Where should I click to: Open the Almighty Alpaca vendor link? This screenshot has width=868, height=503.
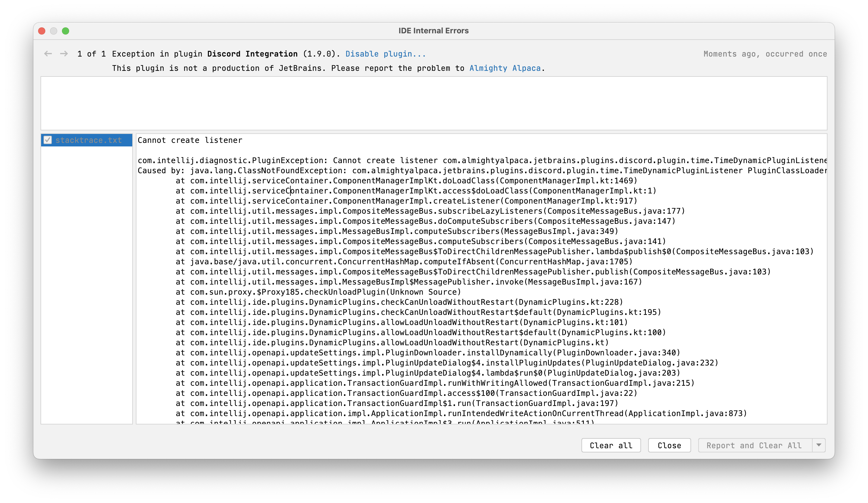(505, 68)
